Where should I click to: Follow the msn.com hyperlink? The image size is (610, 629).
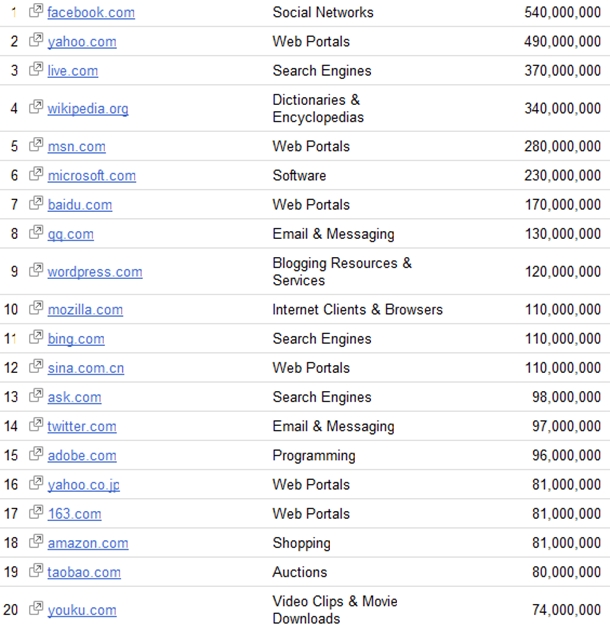76,146
